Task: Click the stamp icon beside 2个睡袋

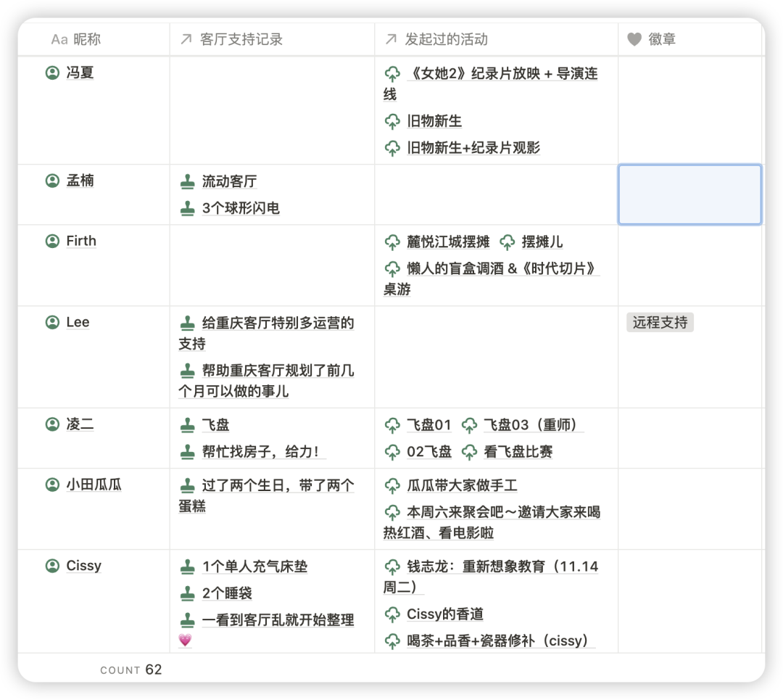Action: click(187, 593)
